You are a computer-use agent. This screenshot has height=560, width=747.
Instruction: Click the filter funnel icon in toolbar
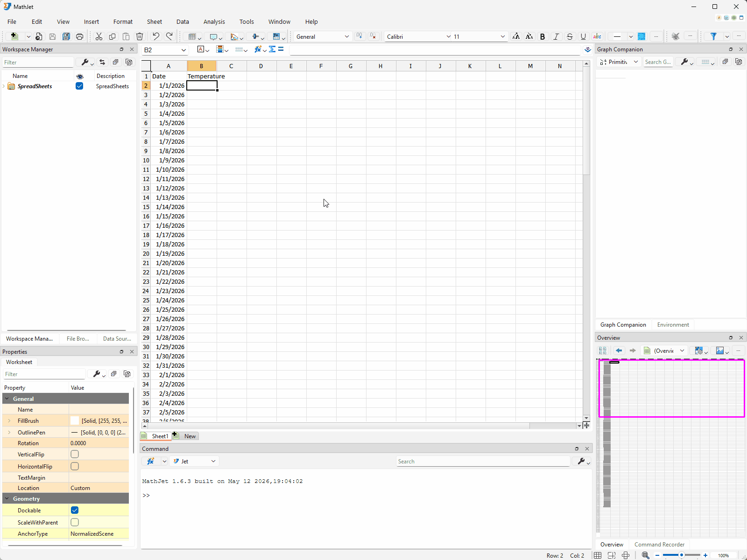[713, 36]
